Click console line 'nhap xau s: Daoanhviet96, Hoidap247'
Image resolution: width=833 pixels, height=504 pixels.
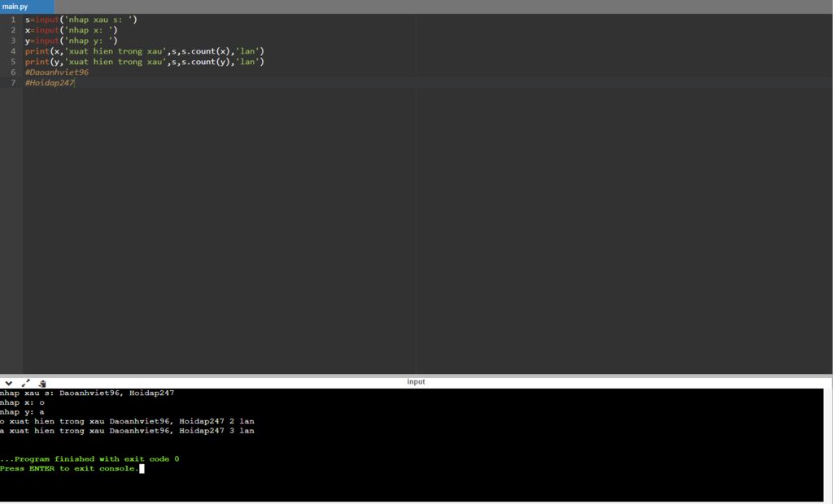point(87,393)
